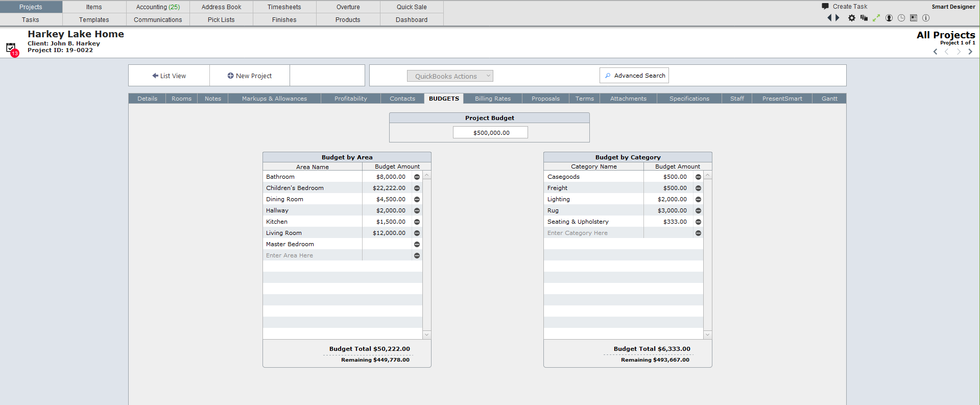Open the Profitability tab

click(350, 99)
